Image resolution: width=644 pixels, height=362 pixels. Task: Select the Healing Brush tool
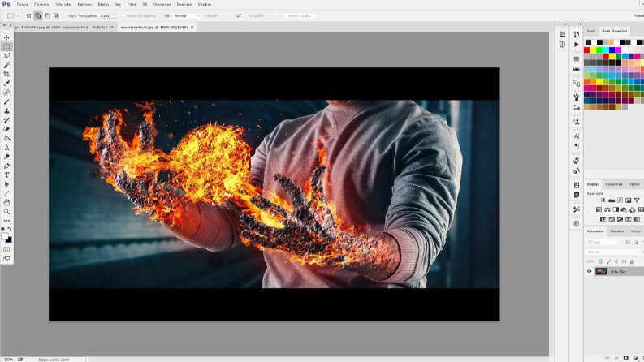(6, 93)
